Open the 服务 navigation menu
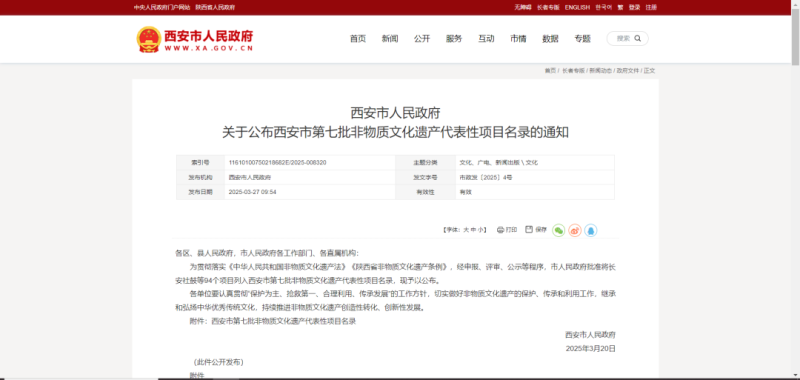Image resolution: width=800 pixels, height=380 pixels. pyautogui.click(x=454, y=39)
